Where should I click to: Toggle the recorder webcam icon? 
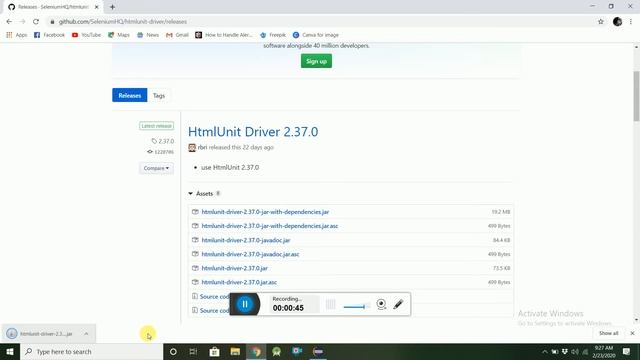click(x=381, y=304)
